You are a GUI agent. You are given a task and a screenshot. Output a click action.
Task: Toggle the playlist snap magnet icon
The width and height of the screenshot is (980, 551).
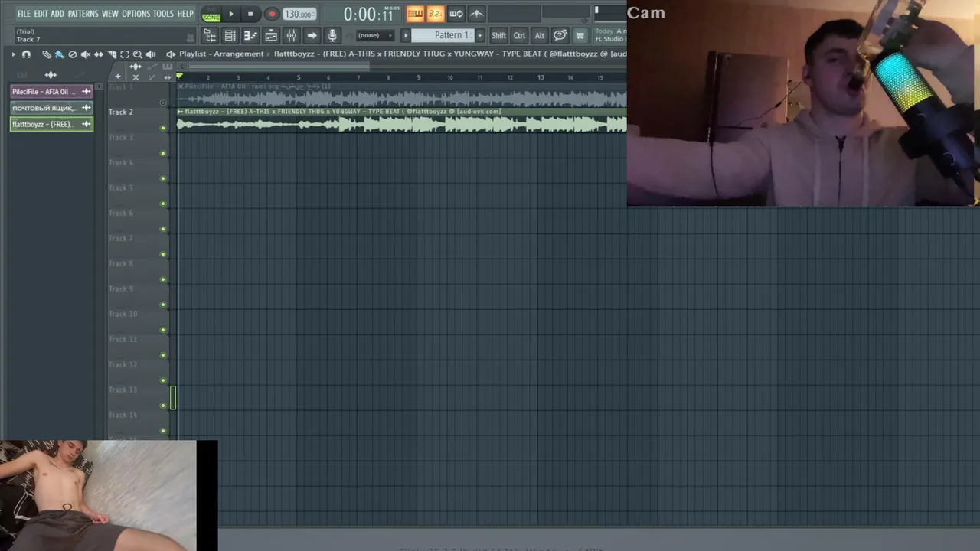click(26, 54)
